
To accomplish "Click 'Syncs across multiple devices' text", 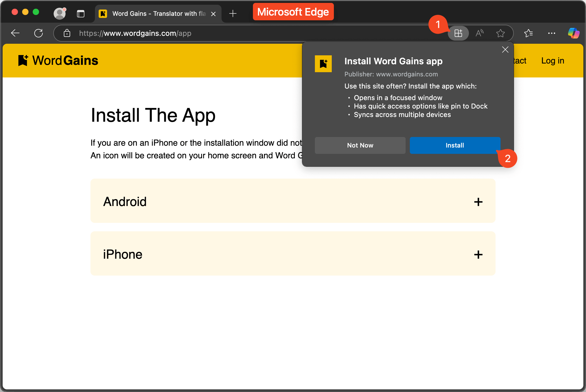I will pos(402,115).
